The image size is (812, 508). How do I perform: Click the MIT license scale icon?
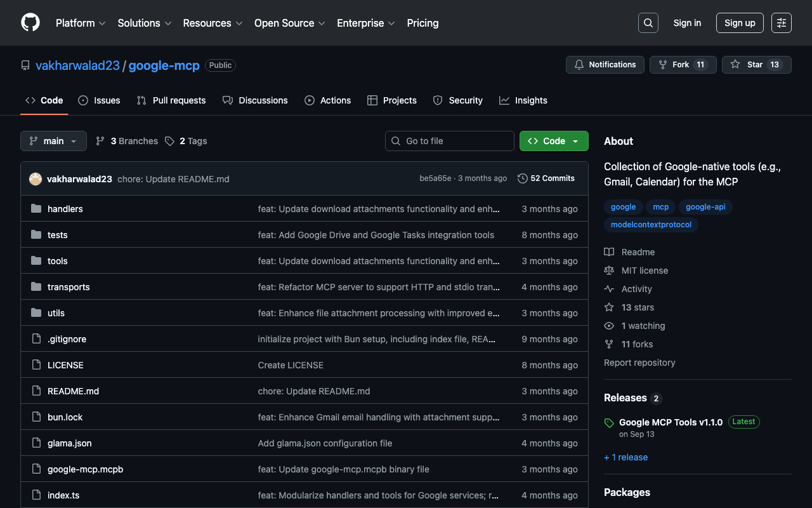609,271
